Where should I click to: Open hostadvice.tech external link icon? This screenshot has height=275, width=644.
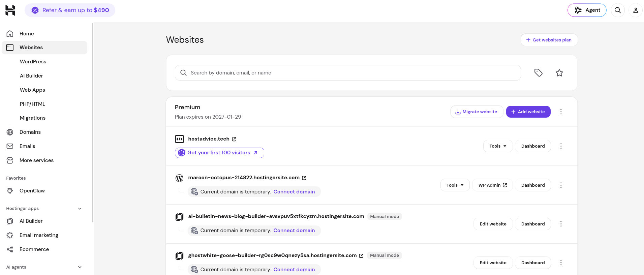click(234, 139)
